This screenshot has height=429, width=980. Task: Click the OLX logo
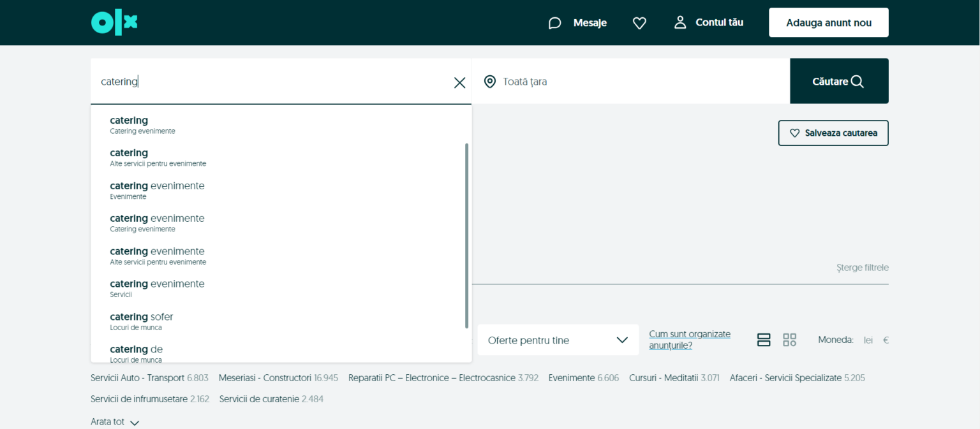click(x=114, y=22)
